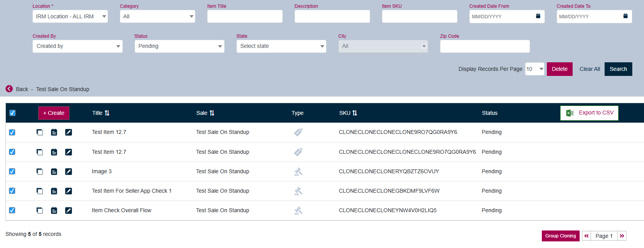Uncheck the Test Item For Seller App Check 1 checkbox
Screen dimensions: 644x248
[12, 191]
